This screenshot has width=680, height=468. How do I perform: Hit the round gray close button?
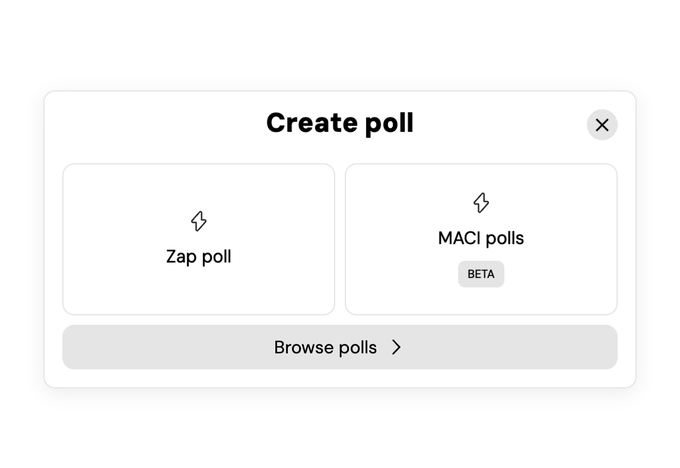[602, 125]
